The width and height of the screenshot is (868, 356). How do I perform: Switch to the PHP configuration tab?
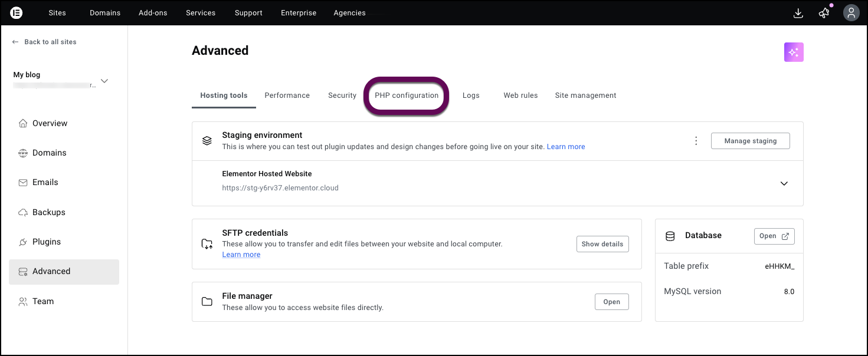tap(407, 95)
